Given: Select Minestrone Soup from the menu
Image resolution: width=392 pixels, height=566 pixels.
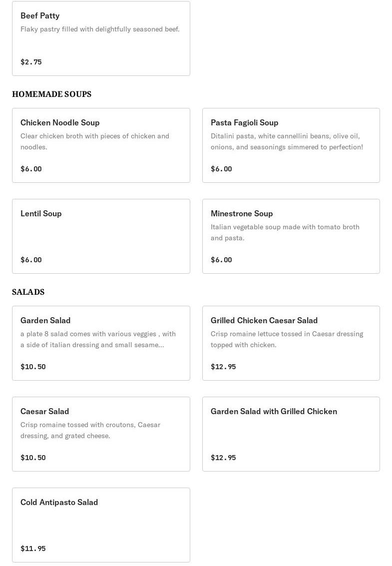Looking at the screenshot, I should pyautogui.click(x=291, y=236).
